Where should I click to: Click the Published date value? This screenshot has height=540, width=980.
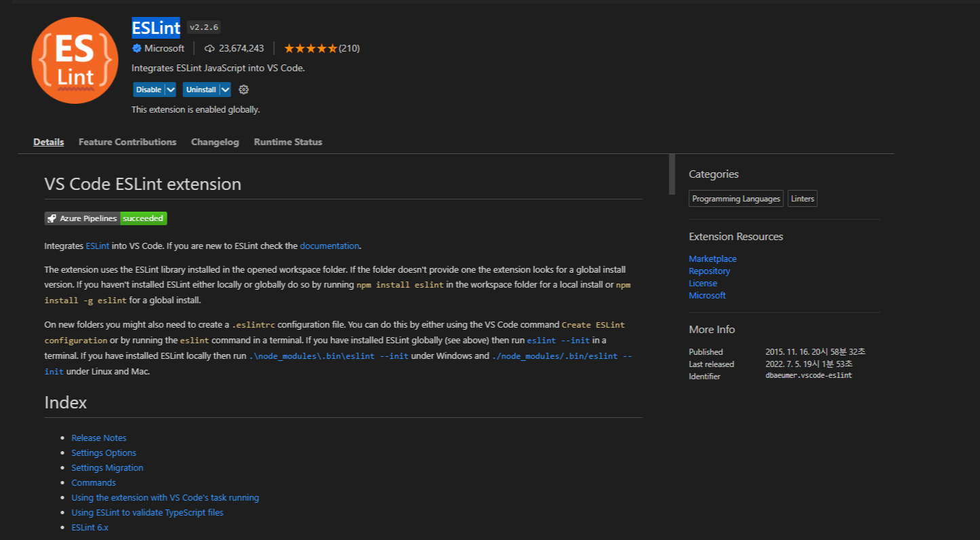[815, 351]
